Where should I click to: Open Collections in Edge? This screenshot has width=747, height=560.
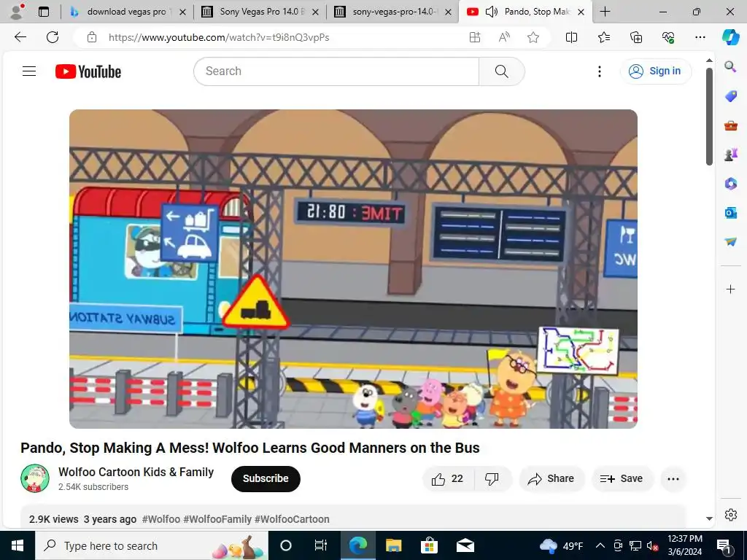coord(636,37)
